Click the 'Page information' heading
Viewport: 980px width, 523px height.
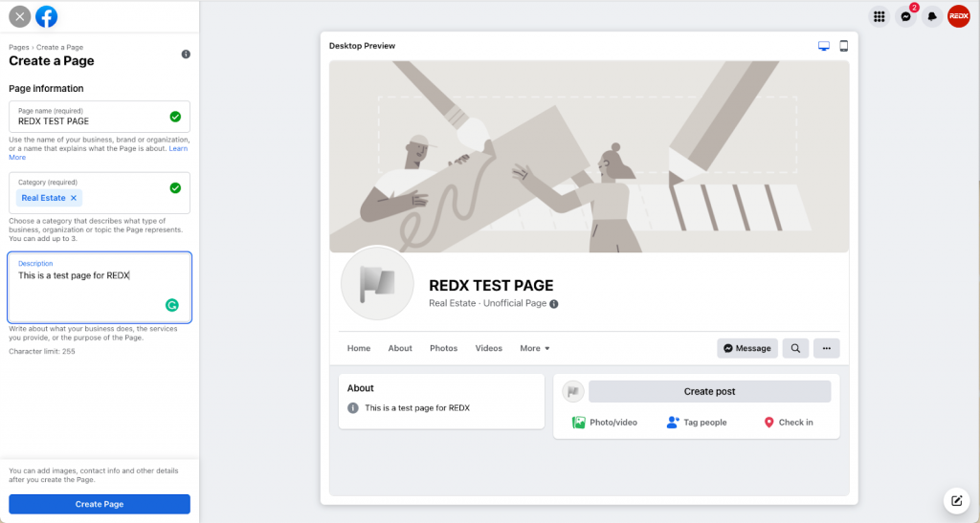(x=46, y=89)
